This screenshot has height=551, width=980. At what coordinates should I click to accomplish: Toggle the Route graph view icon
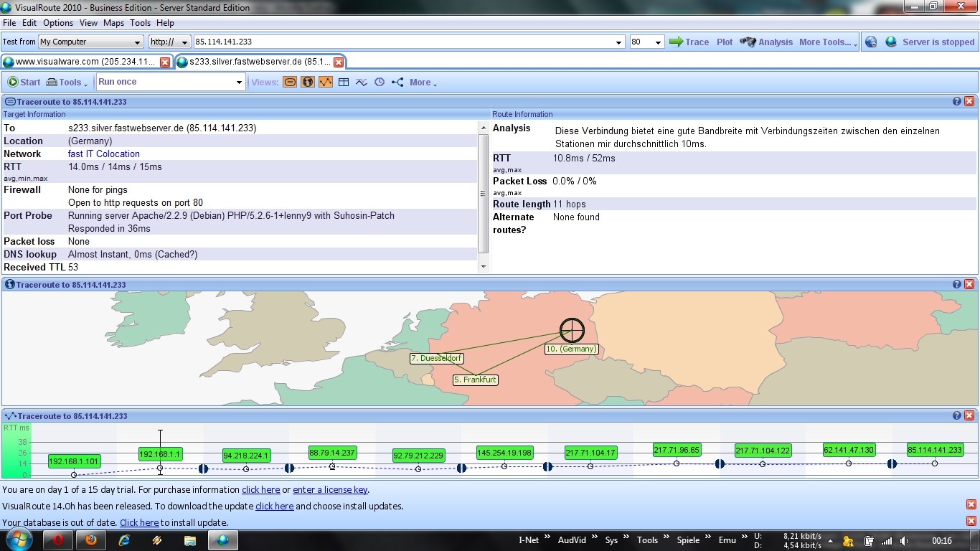[326, 83]
